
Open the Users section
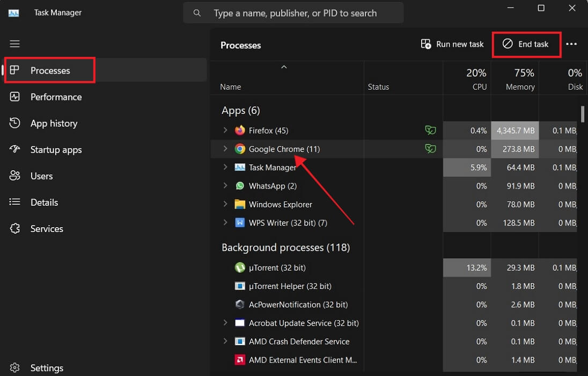coord(42,176)
